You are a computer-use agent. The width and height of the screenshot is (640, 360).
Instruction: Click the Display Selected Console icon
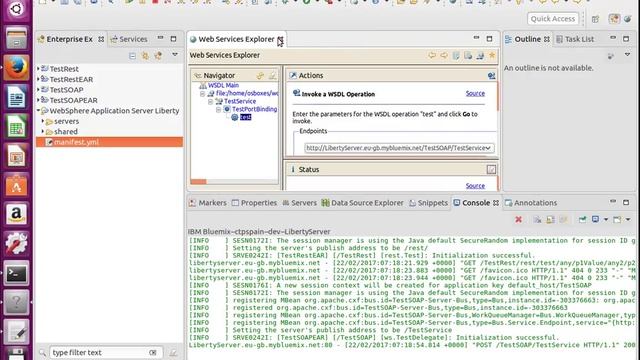pyautogui.click(x=596, y=220)
